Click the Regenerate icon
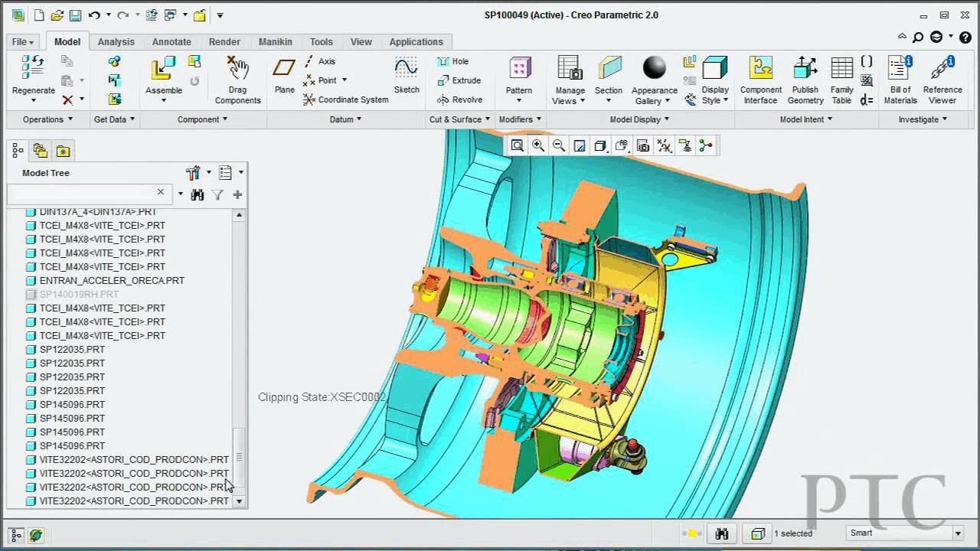The width and height of the screenshot is (980, 551). (x=33, y=67)
